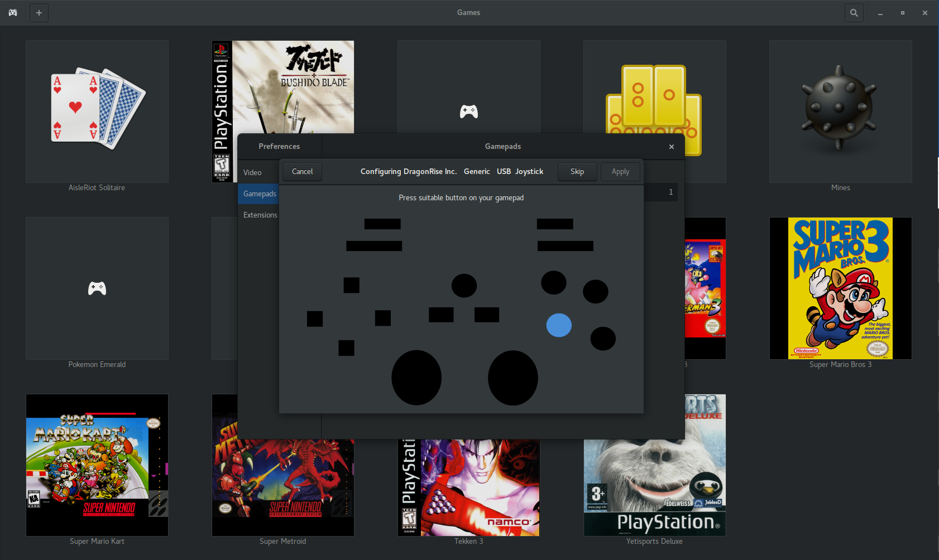Click the select rectangle button on gamepad

441,315
